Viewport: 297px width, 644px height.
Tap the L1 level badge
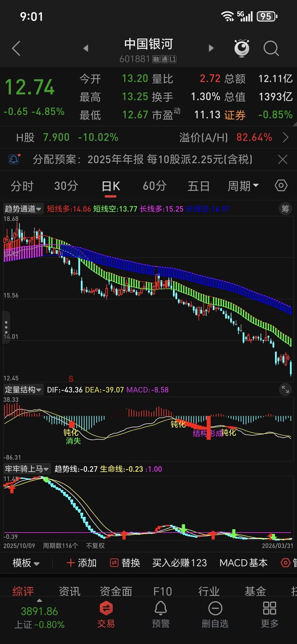pyautogui.click(x=172, y=59)
